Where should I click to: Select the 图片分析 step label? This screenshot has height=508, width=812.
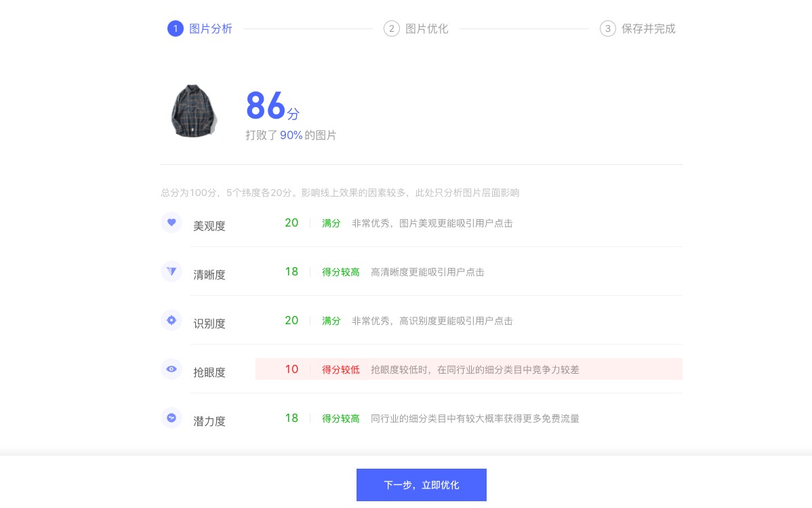(x=211, y=28)
